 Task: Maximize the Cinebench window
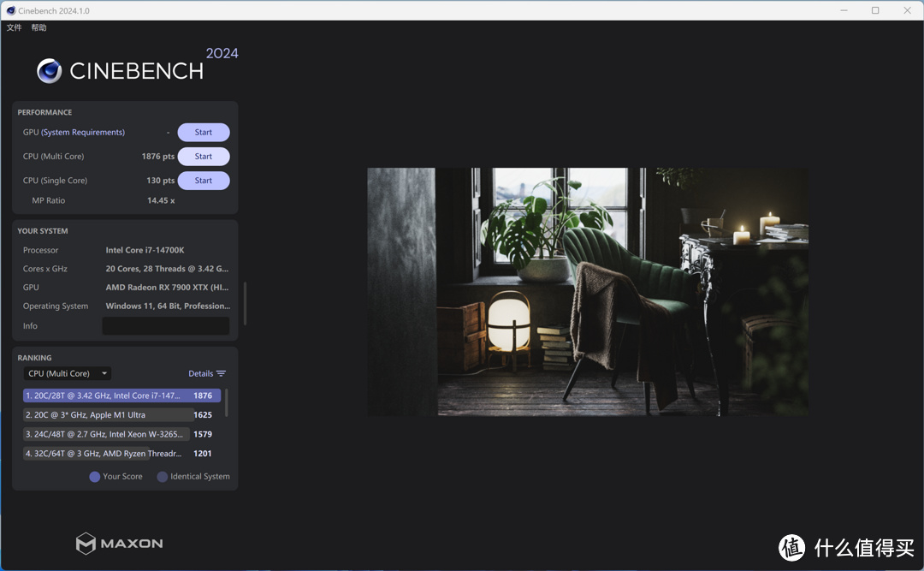click(875, 10)
